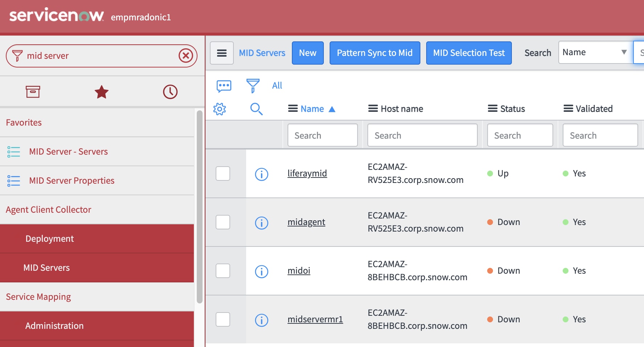
Task: Open MID Server - Servers favorite
Action: [x=69, y=152]
